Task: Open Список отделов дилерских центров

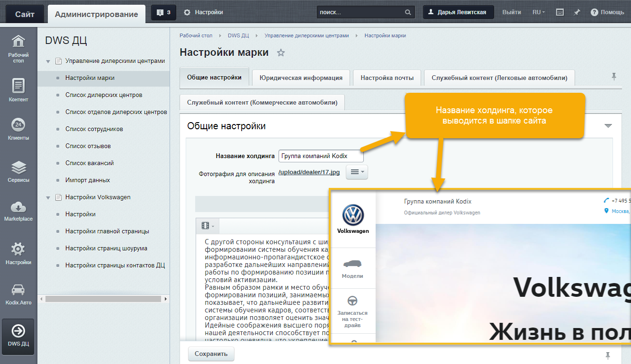Action: (x=116, y=112)
